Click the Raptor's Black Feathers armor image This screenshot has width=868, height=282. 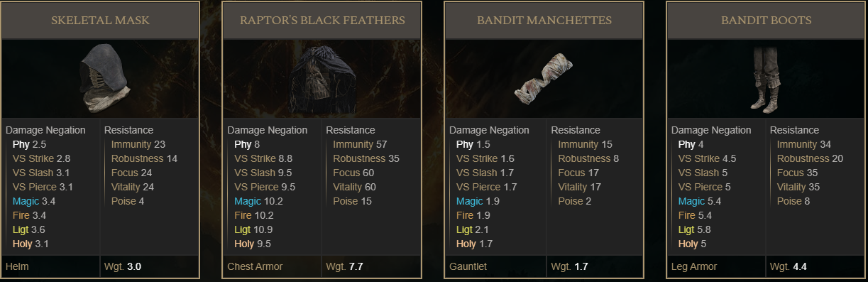pyautogui.click(x=323, y=80)
